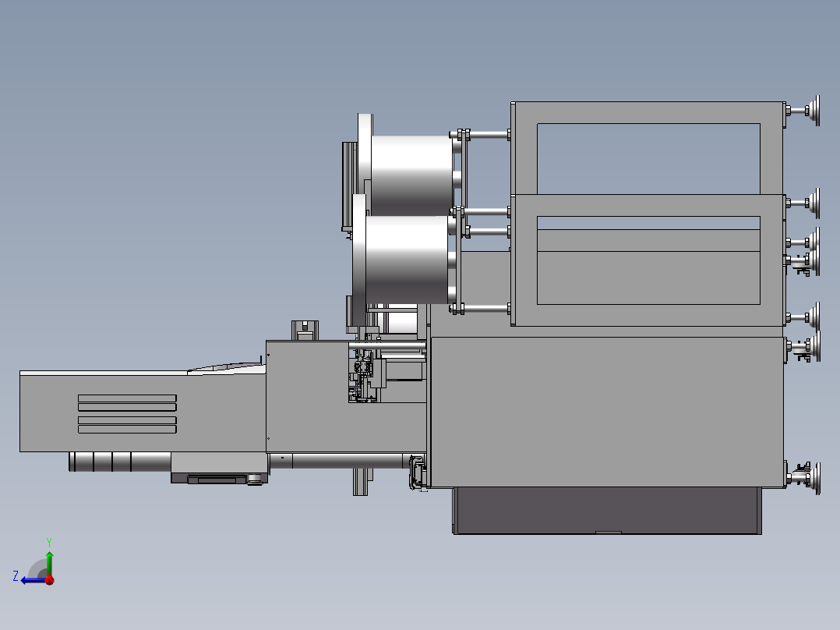
Task: Select the lower cylindrical reel drum
Action: [x=407, y=260]
